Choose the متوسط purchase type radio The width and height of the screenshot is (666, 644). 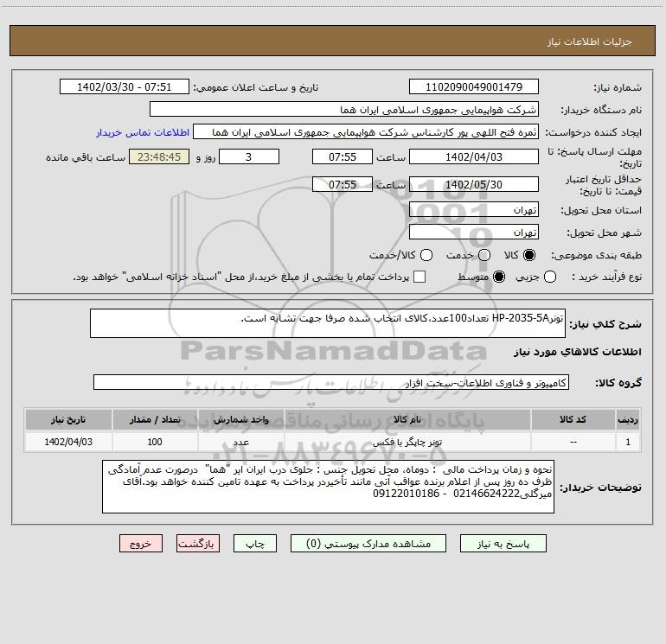[499, 277]
